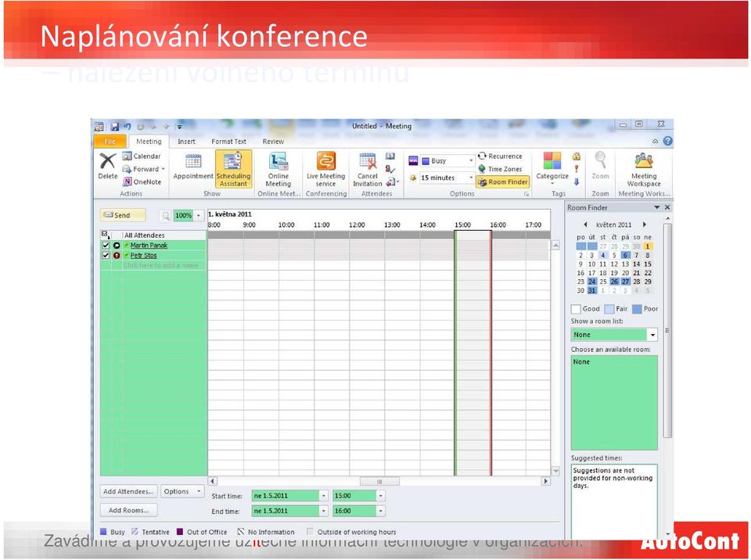The image size is (751, 560).
Task: Open the End time date picker
Action: (323, 512)
